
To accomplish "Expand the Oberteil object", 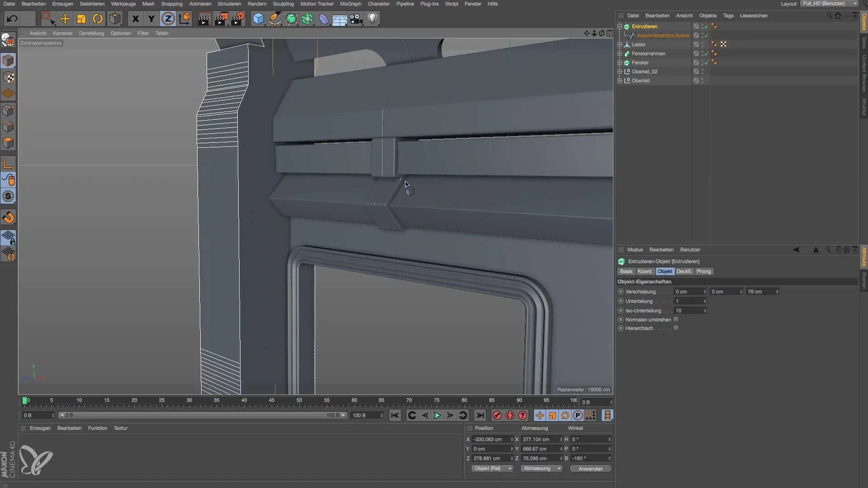I will click(620, 80).
